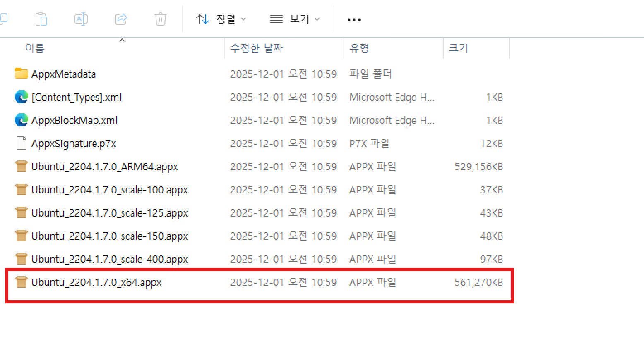Click the package icon of Ubuntu x64 appx
The height and width of the screenshot is (353, 644).
pos(21,282)
